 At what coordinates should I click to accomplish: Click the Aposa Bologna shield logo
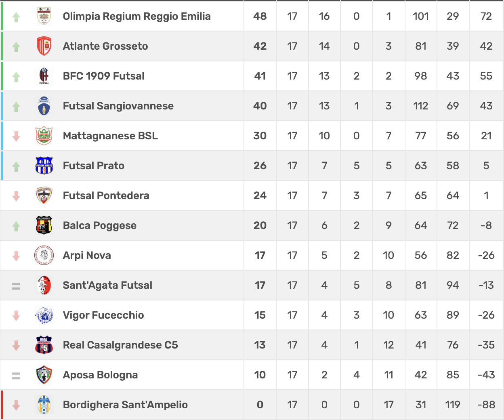click(x=44, y=375)
